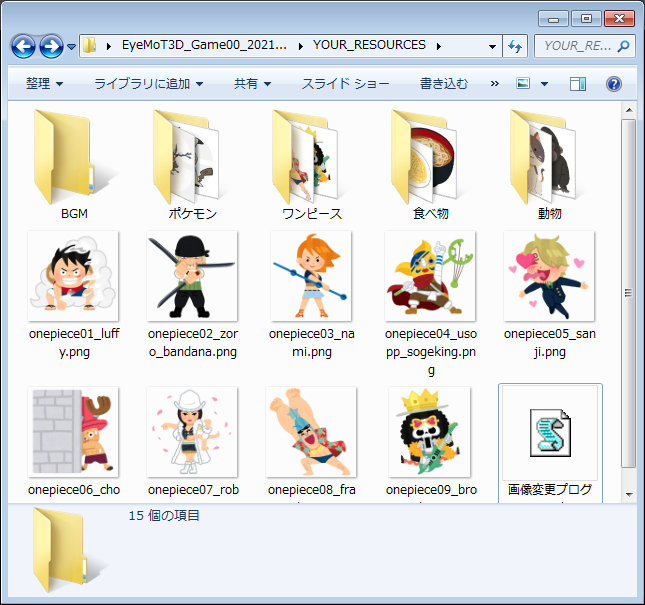Maximize the Explorer window
This screenshot has height=605, width=645.
pos(586,19)
